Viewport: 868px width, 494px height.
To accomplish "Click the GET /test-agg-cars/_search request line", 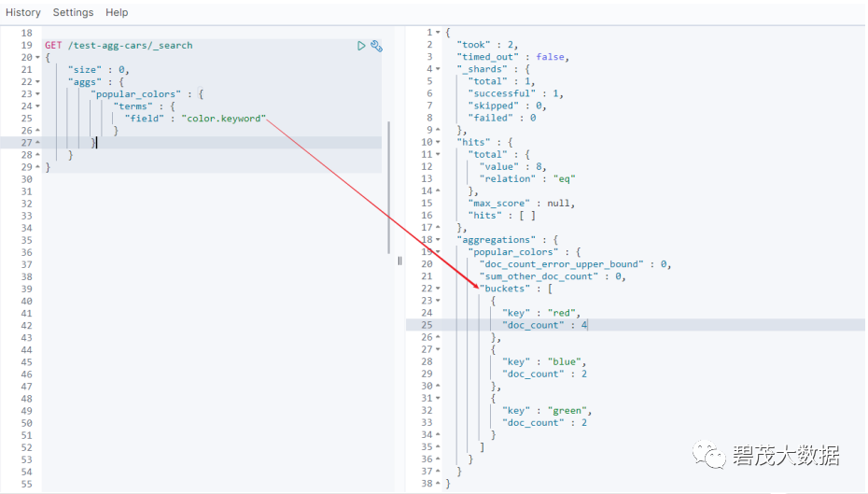I will click(119, 46).
